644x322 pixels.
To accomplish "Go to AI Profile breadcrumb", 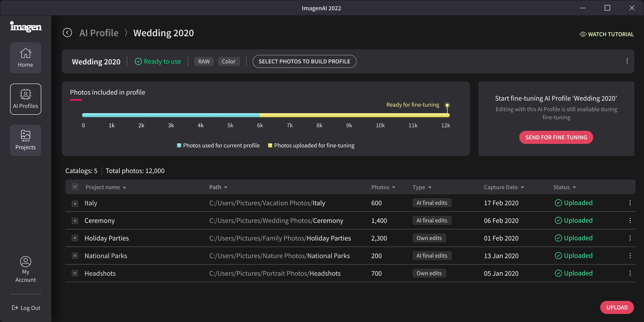I will pyautogui.click(x=99, y=33).
